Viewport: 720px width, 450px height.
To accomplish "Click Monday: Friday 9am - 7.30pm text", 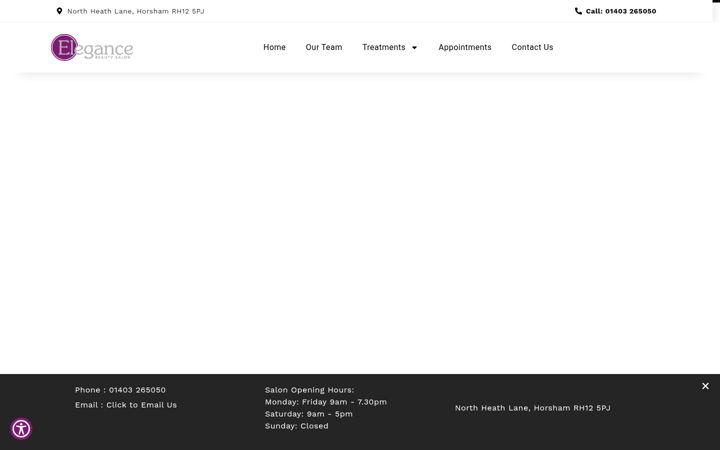I will point(326,402).
